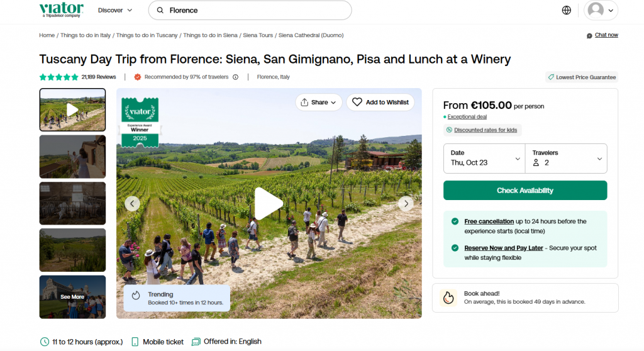This screenshot has height=351, width=644.
Task: Open the language and currency globe icon
Action: [x=567, y=10]
